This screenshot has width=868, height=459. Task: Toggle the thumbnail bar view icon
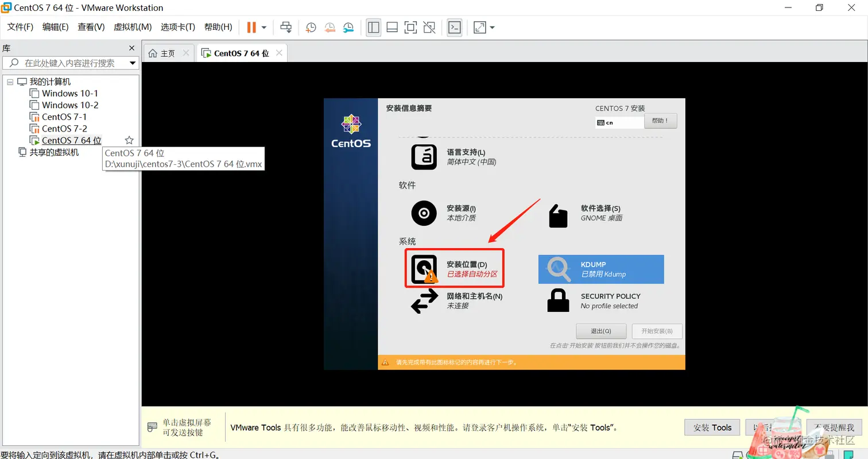pyautogui.click(x=392, y=27)
